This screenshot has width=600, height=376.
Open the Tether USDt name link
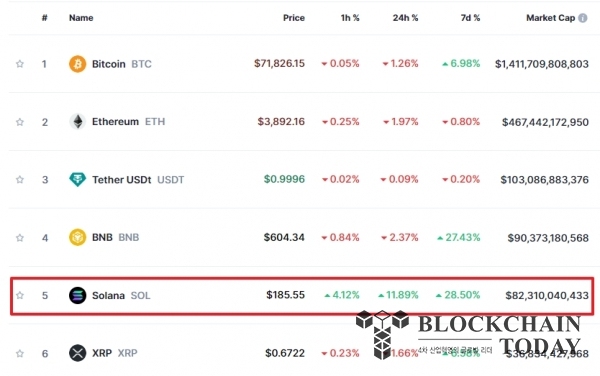pyautogui.click(x=138, y=179)
